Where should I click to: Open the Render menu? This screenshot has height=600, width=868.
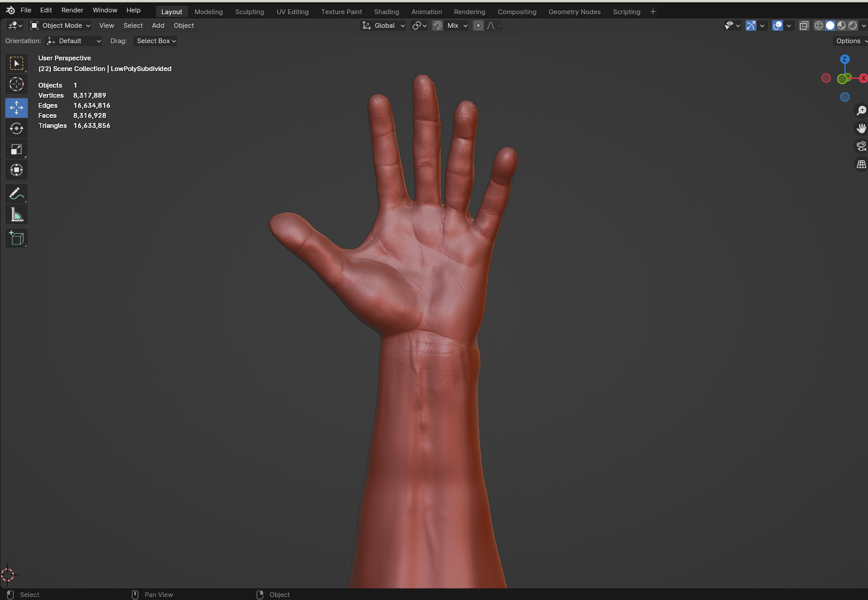(x=72, y=10)
